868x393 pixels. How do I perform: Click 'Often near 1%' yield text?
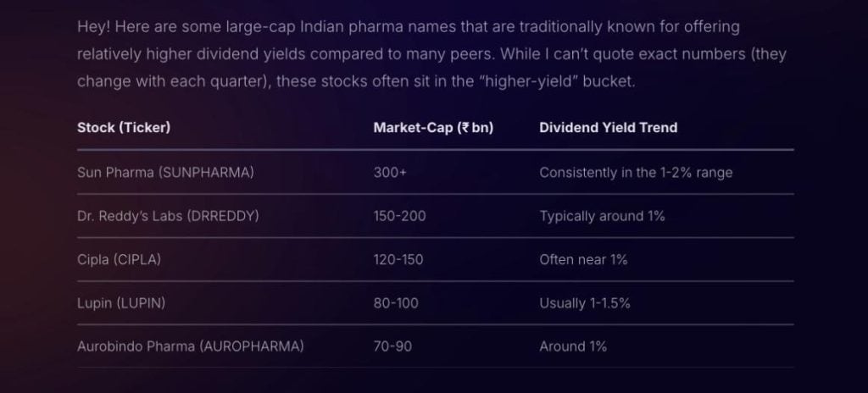(583, 260)
